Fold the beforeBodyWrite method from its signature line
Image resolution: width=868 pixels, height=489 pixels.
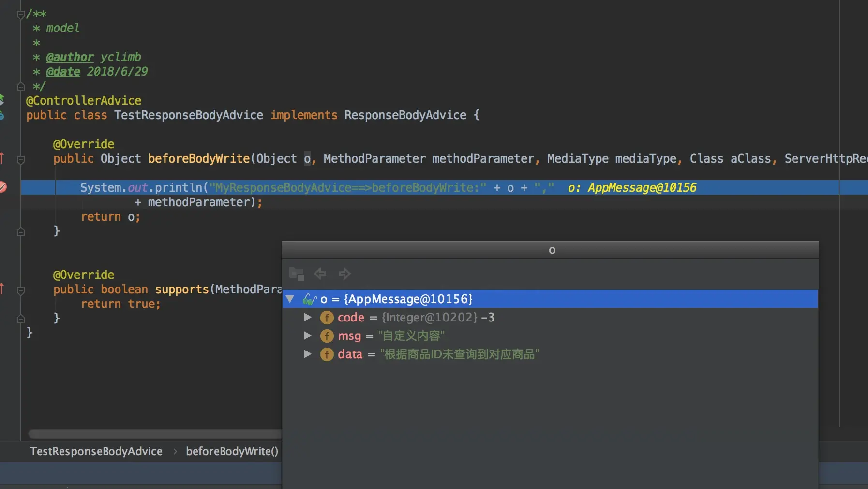[20, 159]
